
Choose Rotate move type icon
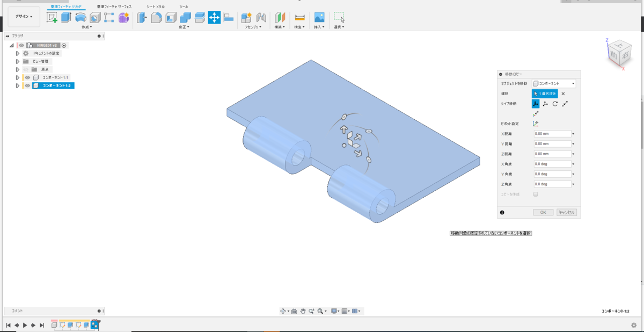tap(555, 104)
